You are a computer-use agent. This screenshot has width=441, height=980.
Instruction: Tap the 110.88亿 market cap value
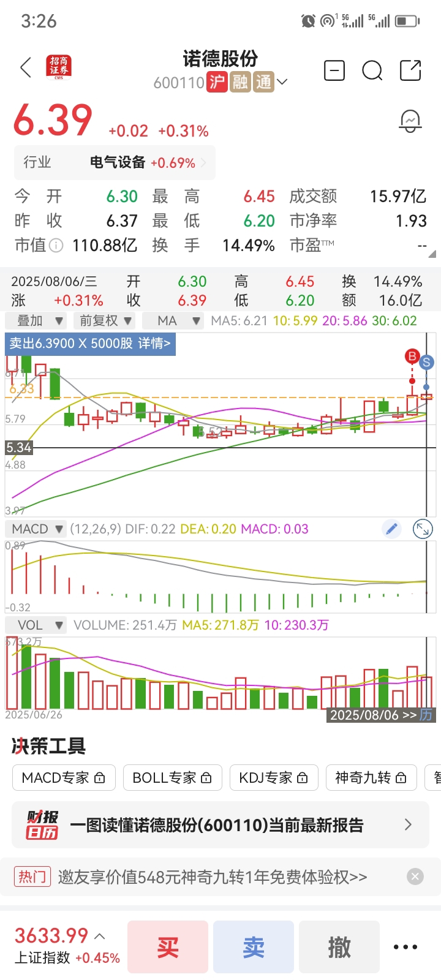pyautogui.click(x=104, y=246)
